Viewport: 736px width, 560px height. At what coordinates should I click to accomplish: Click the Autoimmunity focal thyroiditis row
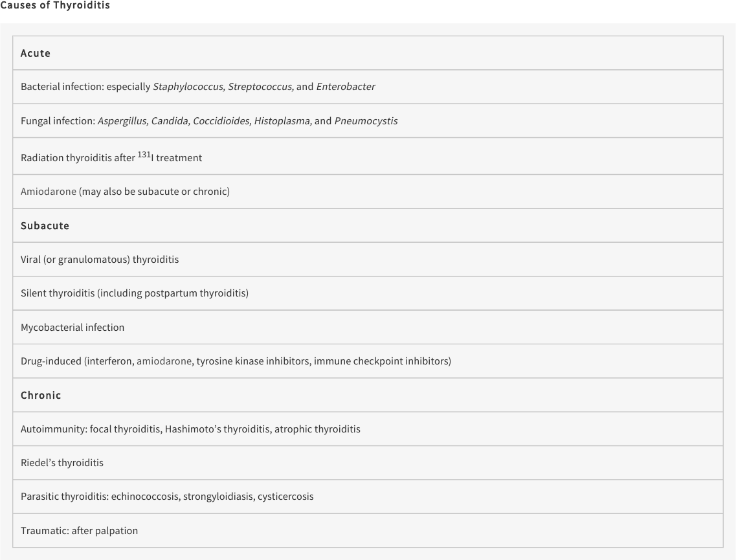tap(368, 429)
